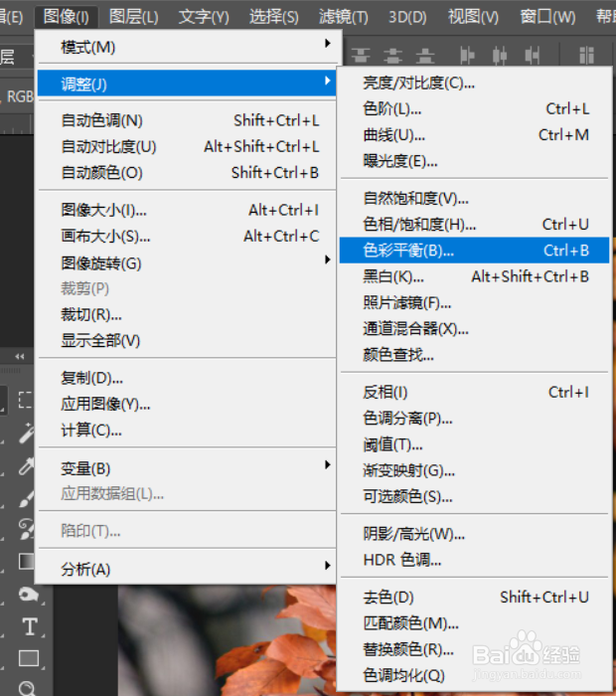This screenshot has height=696, width=616.
Task: Open the 文字(Y) menu
Action: [204, 17]
